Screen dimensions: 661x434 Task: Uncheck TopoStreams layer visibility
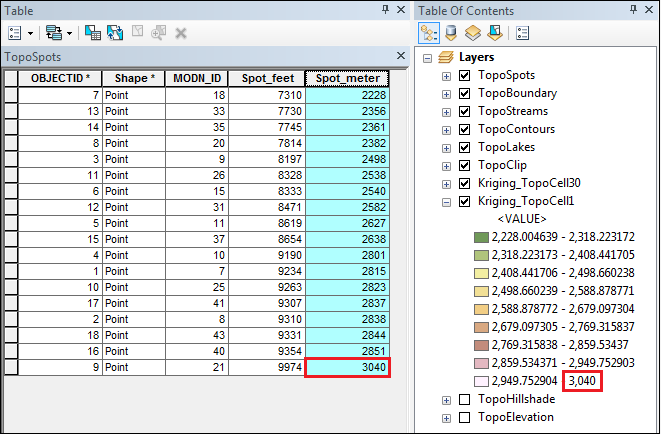[465, 112]
